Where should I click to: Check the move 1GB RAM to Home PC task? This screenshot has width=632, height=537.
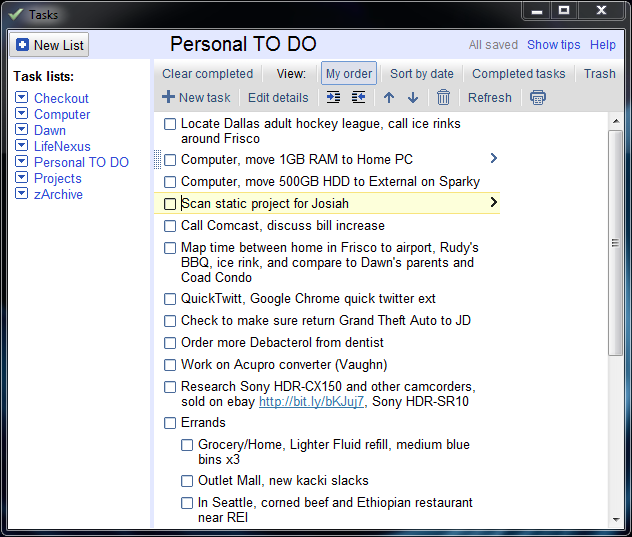coord(170,160)
